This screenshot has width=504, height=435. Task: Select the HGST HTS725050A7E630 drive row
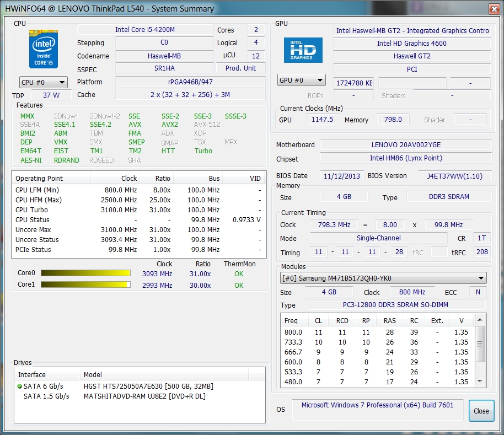pyautogui.click(x=148, y=386)
